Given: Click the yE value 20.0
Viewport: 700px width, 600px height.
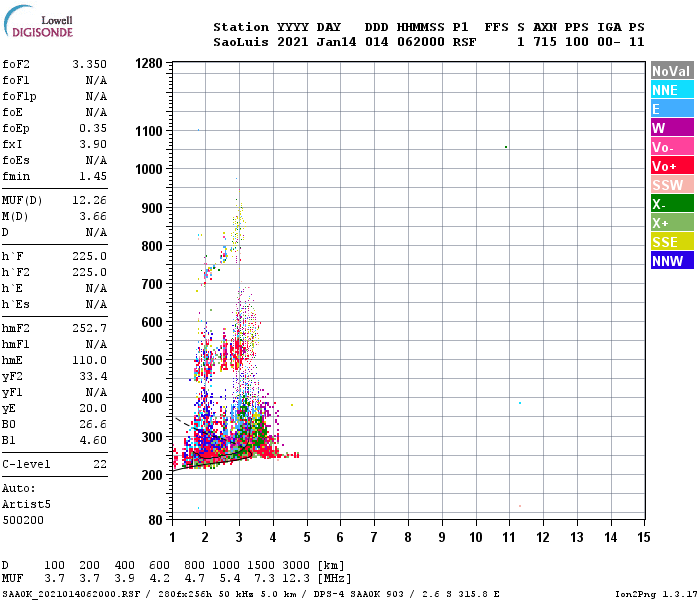Looking at the screenshot, I should [93, 408].
